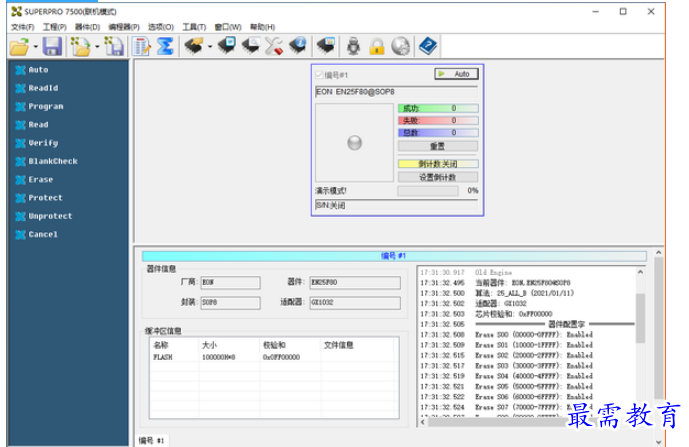Click the 封装 field showing SOP8
Viewport: 689px width, 447px height.
[230, 303]
